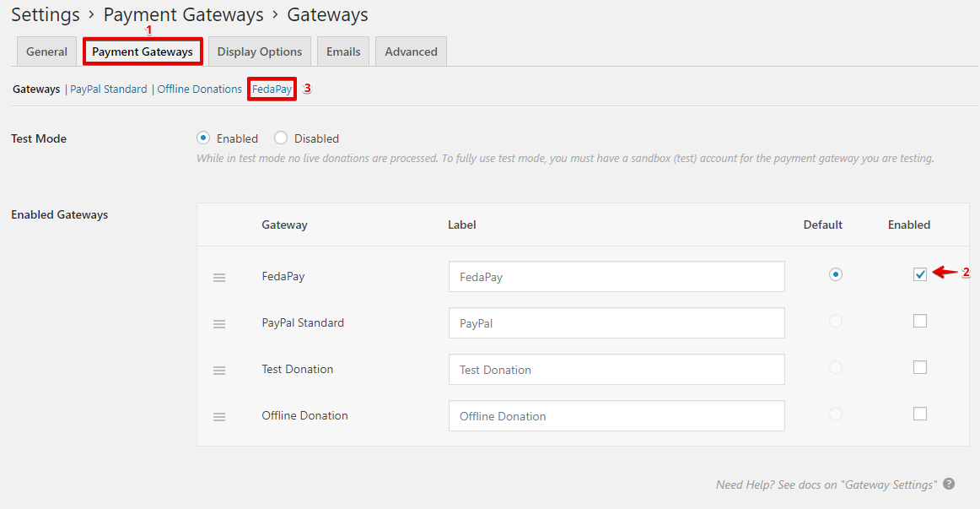Click the Test Donation gateway name text

click(x=298, y=369)
